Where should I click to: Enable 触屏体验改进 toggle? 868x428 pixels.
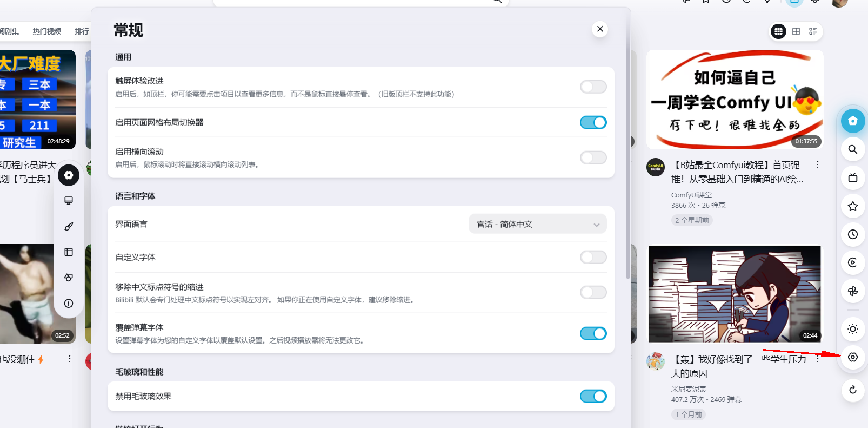[x=593, y=87]
